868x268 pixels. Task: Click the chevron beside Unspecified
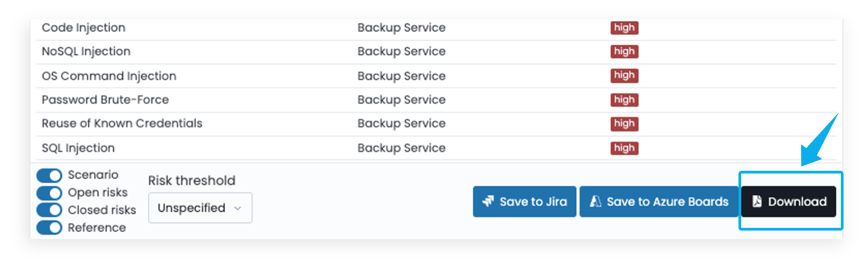pyautogui.click(x=237, y=208)
